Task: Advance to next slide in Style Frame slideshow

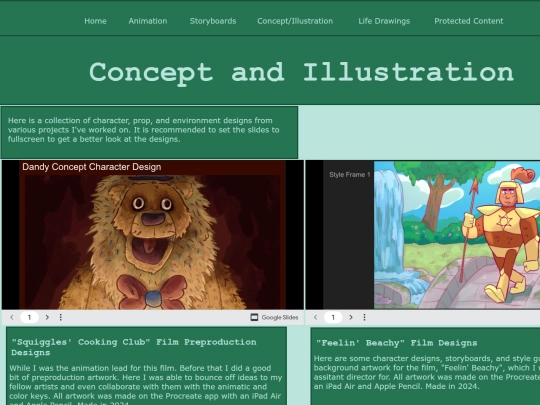Action: pos(351,317)
